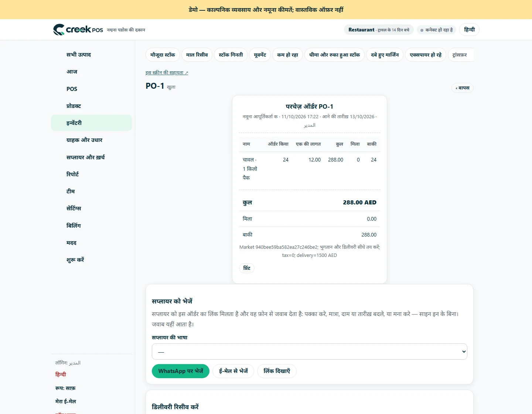Image resolution: width=532 pixels, height=414 pixels.
Task: Go to आज in the sidebar
Action: 91,72
